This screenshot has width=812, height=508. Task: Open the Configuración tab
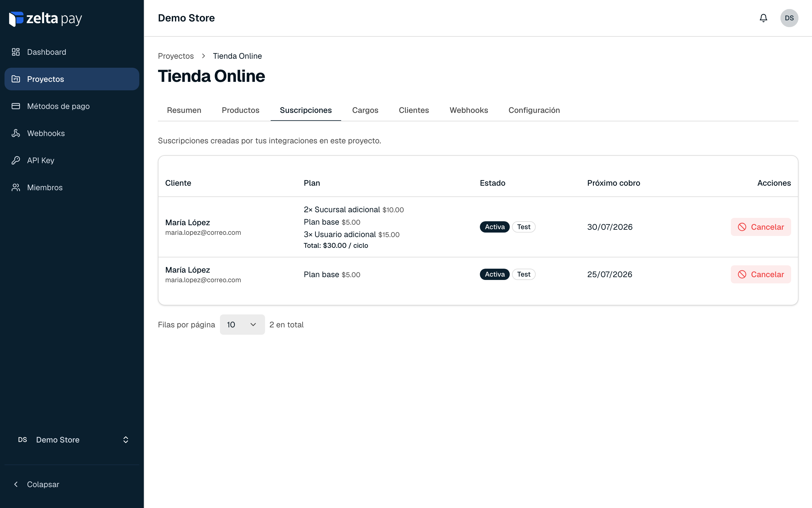(534, 110)
